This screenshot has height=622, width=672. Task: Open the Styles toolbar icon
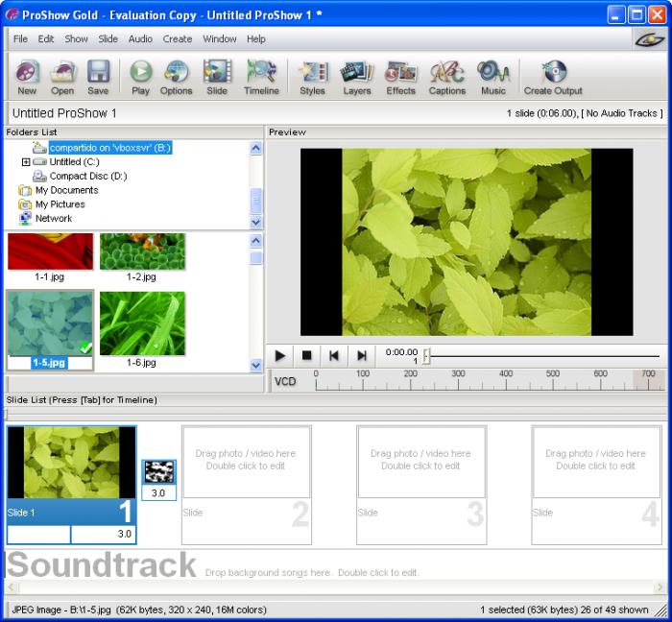312,75
